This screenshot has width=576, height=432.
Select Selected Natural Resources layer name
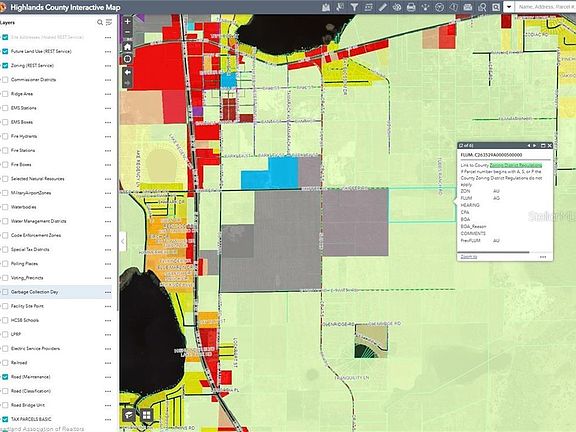(37, 179)
